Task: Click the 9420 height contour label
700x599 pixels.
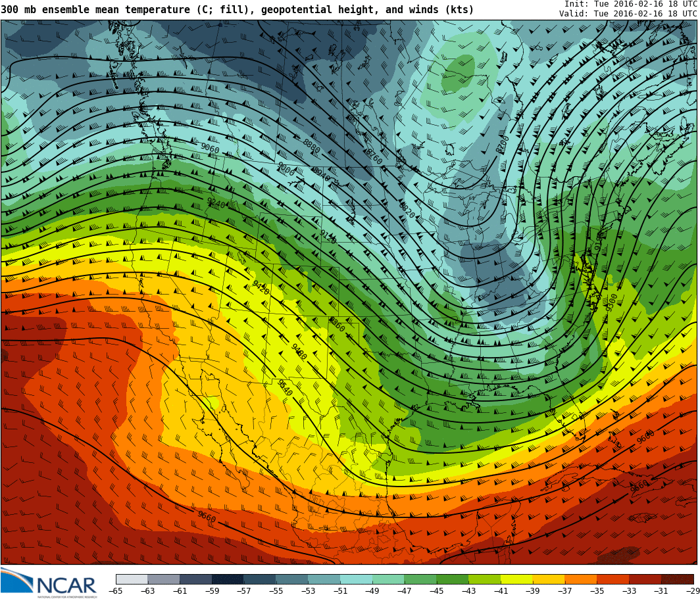Action: click(261, 288)
